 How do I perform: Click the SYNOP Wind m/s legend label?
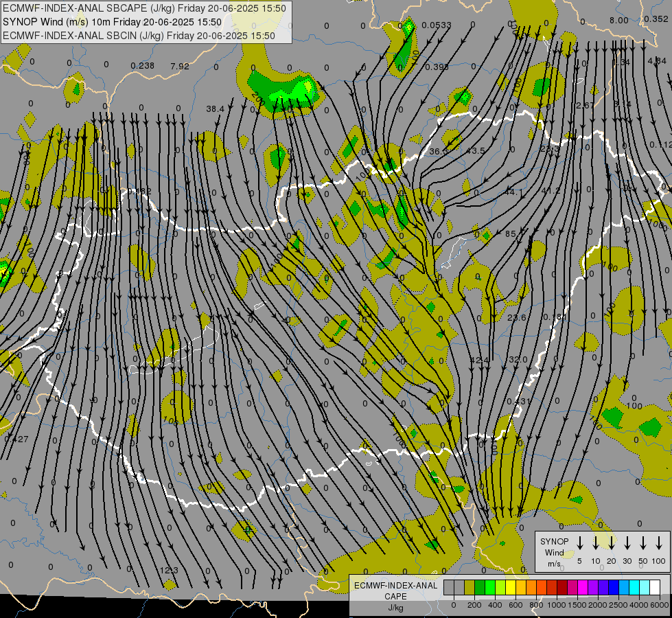pyautogui.click(x=554, y=552)
